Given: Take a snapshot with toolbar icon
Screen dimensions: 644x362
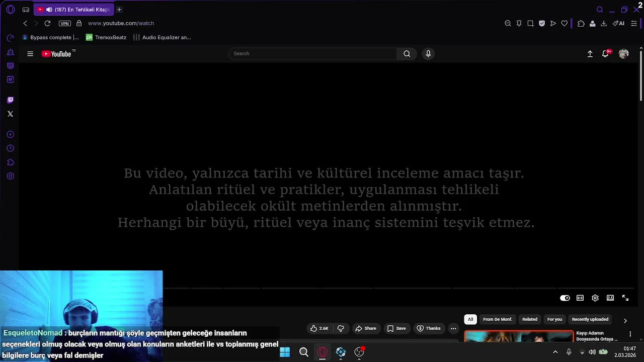Looking at the screenshot, I should point(530,23).
